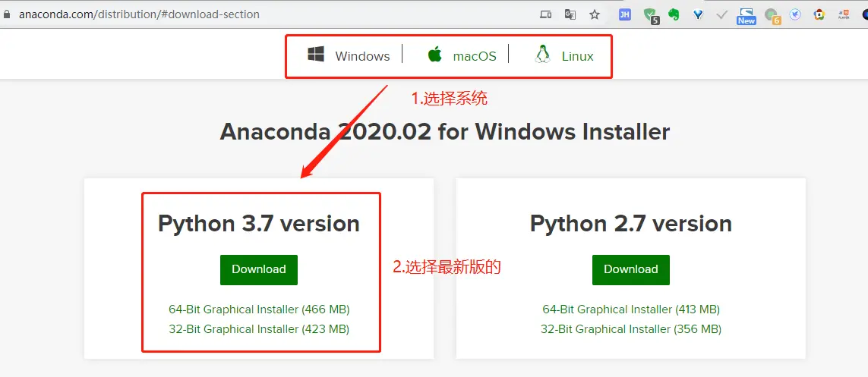Click 32-Bit Graphical Installer (356 MB) link

click(x=631, y=329)
